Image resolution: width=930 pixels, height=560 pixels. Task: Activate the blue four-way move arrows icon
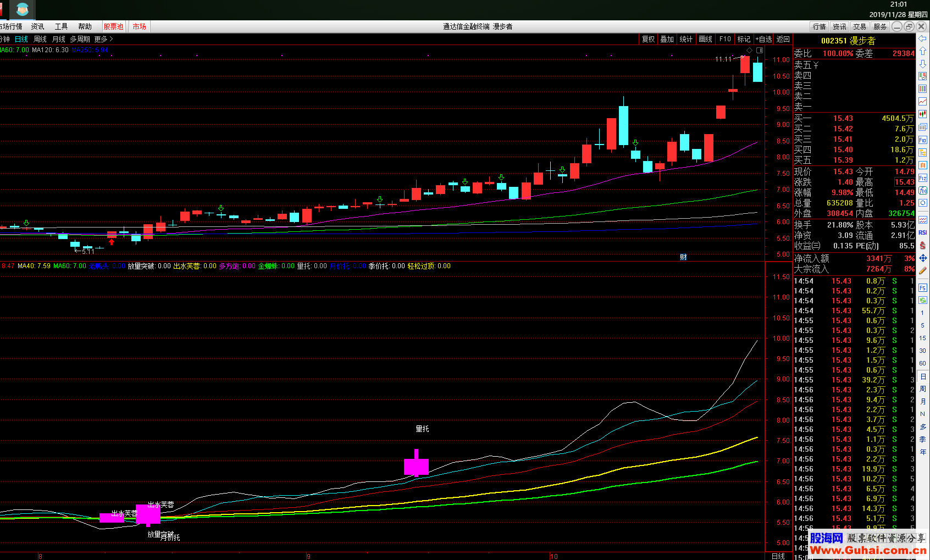click(922, 258)
